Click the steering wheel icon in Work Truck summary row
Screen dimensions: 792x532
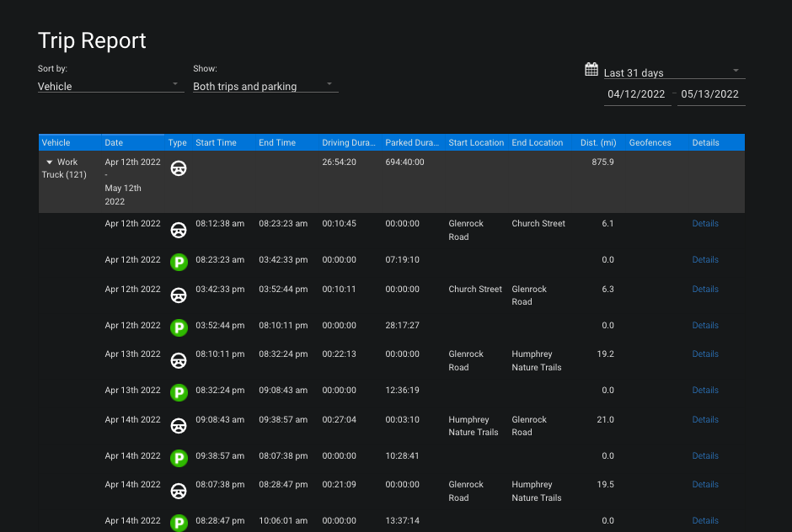[x=179, y=168]
